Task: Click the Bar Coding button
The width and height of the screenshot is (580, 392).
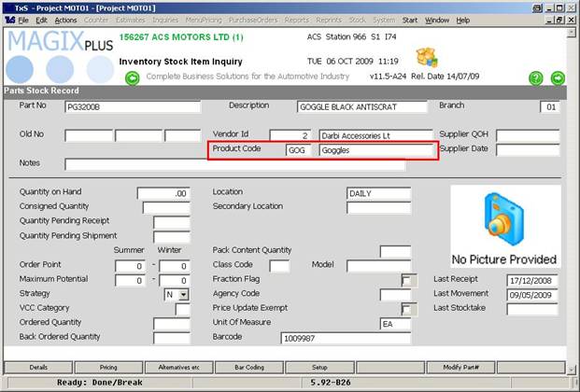Action: [249, 367]
